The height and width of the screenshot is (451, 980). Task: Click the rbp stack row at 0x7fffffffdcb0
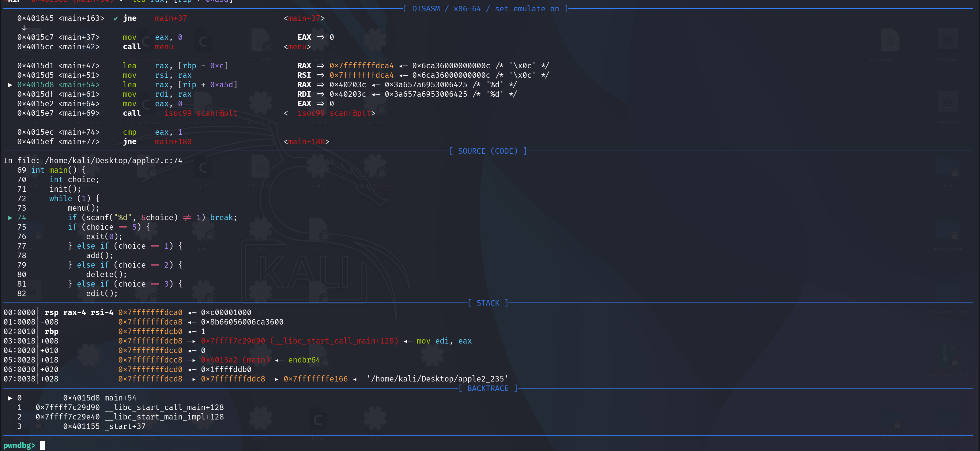104,332
